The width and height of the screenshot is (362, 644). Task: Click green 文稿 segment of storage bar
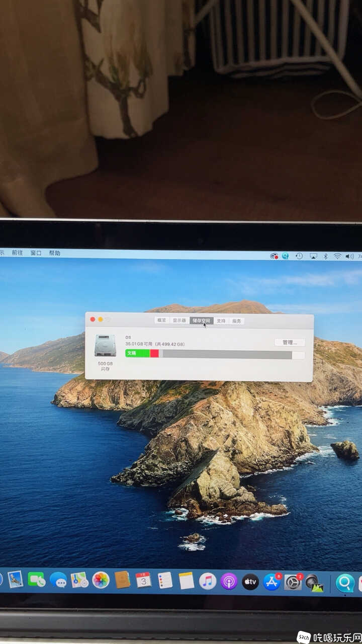pos(137,354)
